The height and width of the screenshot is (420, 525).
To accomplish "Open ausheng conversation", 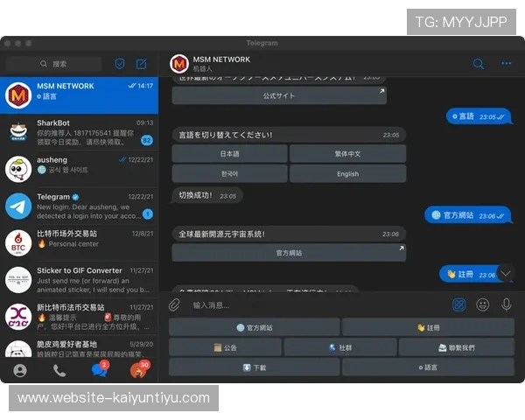I will coord(79,170).
